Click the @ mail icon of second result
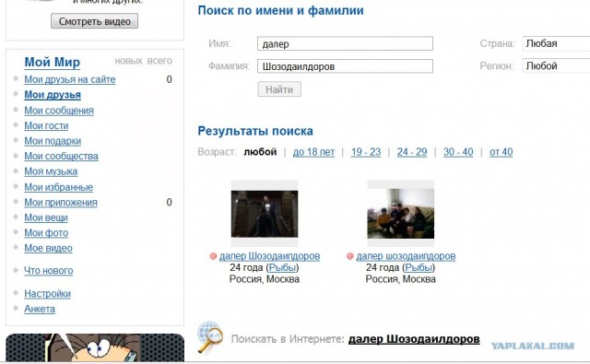The height and width of the screenshot is (364, 590). 350,256
